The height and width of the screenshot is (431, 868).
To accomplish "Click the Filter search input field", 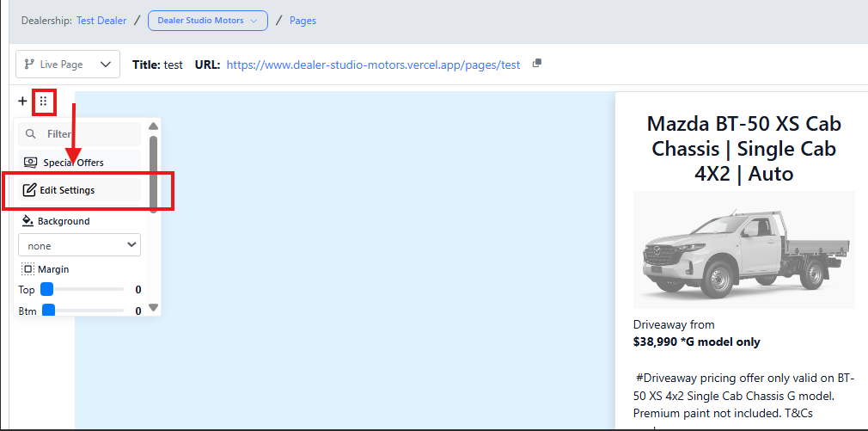I will point(86,134).
